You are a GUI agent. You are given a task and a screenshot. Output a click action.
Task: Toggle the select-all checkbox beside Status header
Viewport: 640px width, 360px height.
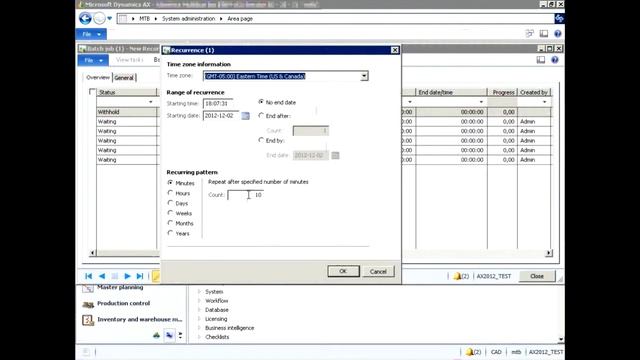click(92, 92)
